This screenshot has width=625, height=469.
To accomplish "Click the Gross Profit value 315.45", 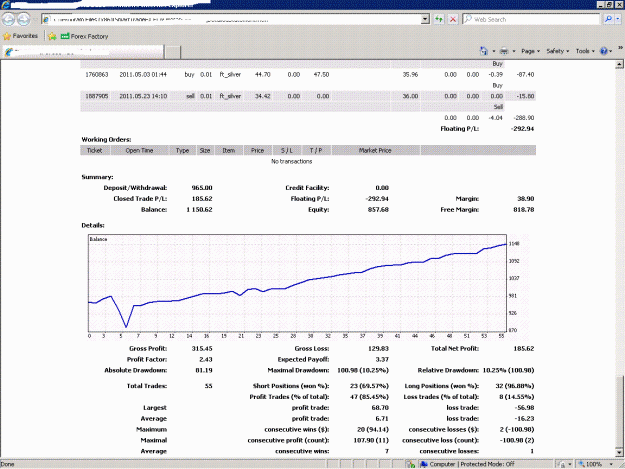I will [x=202, y=349].
